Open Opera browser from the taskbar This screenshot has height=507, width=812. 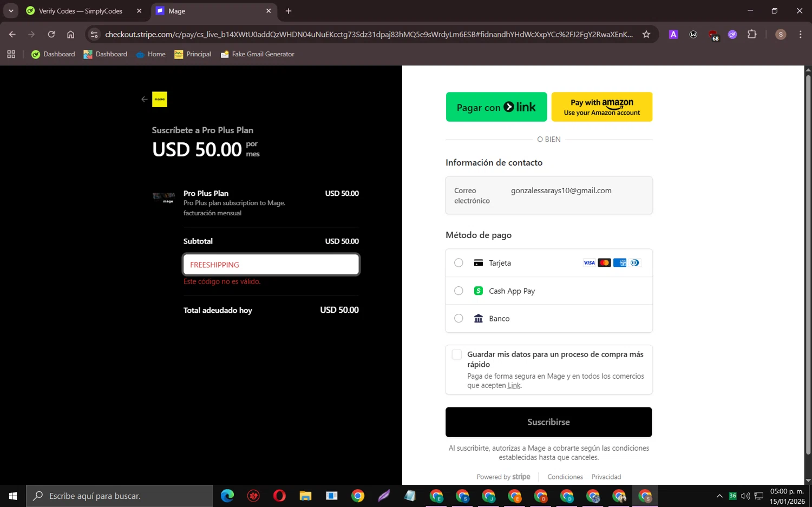[x=279, y=496]
